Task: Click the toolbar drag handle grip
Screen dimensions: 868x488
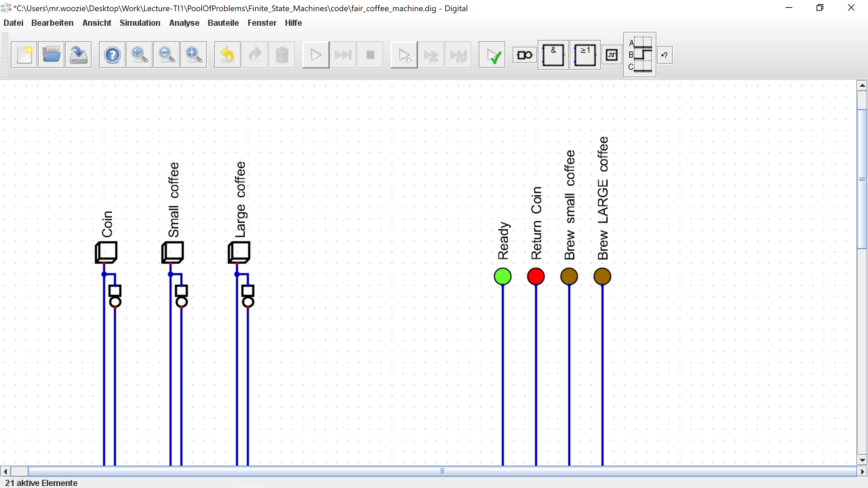Action: coord(5,55)
